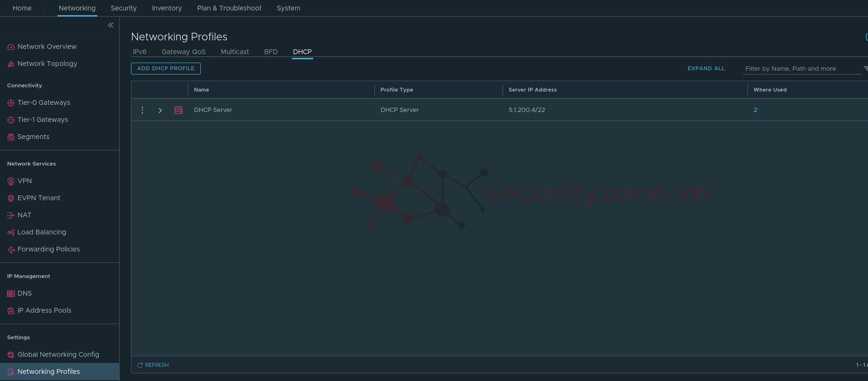The width and height of the screenshot is (868, 381).
Task: Click the Network Topology icon
Action: [11, 64]
